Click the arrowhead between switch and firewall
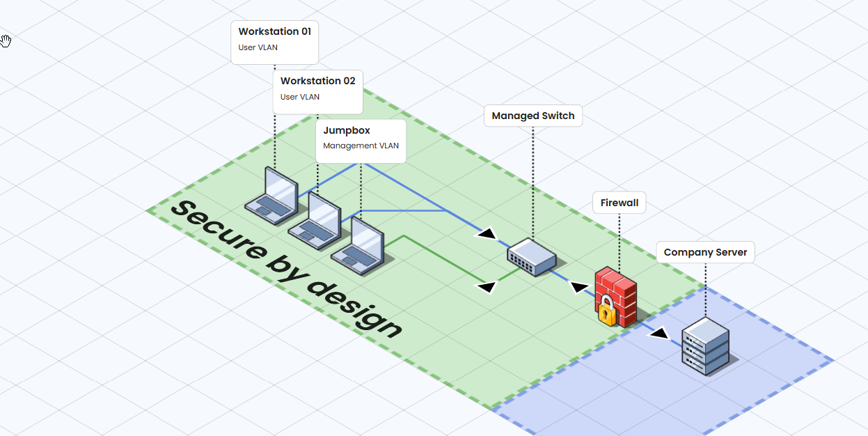 pyautogui.click(x=580, y=286)
